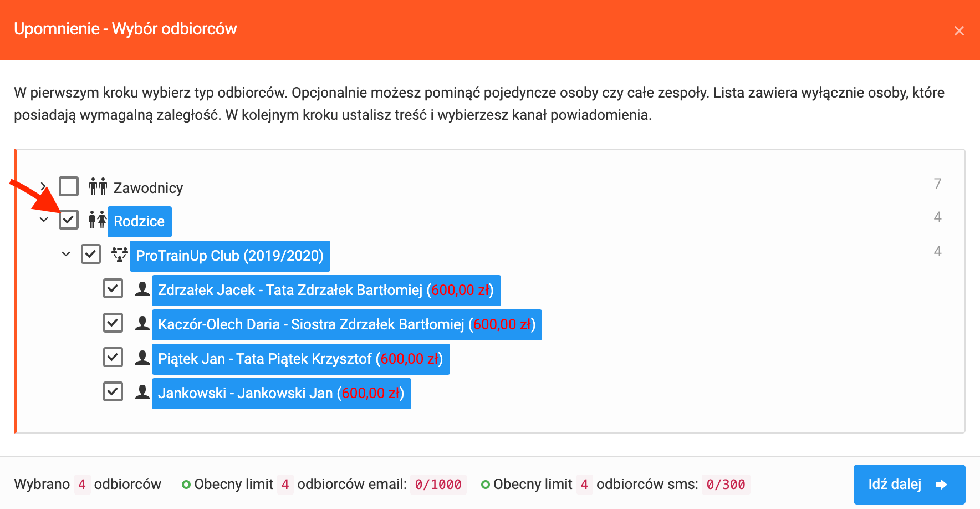Collapse the ProTrainUp Club node

[66, 254]
